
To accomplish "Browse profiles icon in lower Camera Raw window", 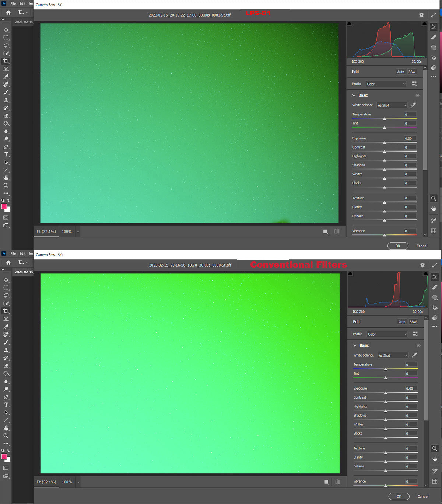I will pyautogui.click(x=415, y=334).
